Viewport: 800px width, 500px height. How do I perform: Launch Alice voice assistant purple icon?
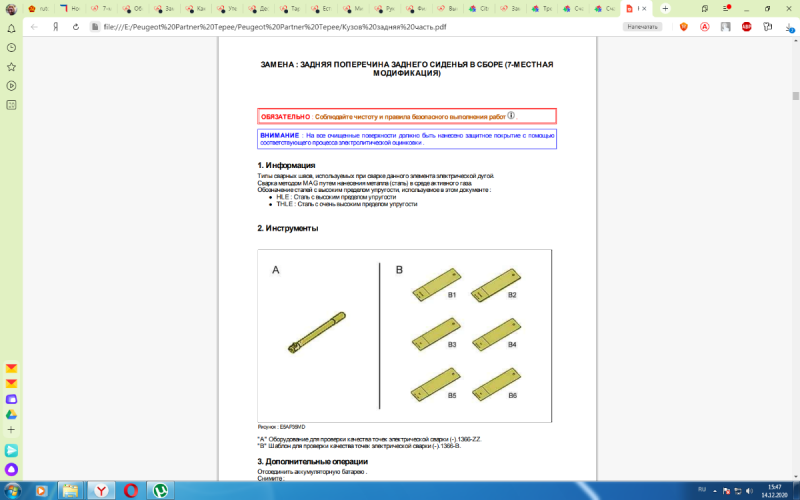pyautogui.click(x=11, y=469)
